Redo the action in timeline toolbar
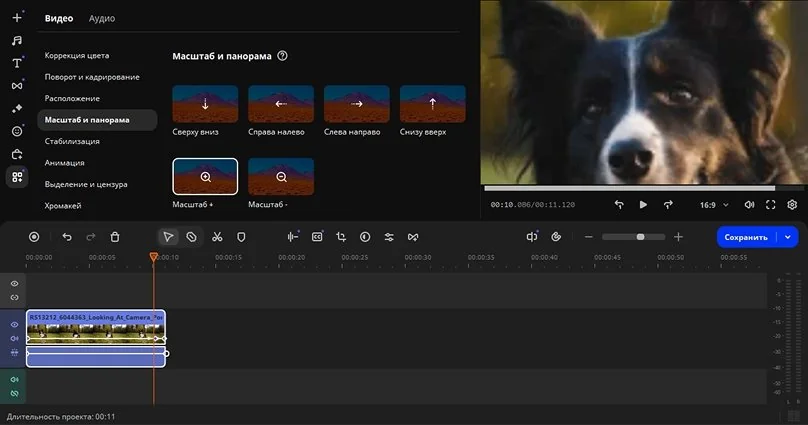The height and width of the screenshot is (425, 808). pyautogui.click(x=91, y=237)
